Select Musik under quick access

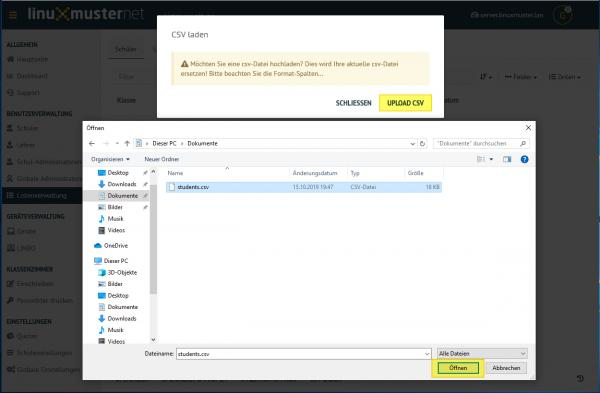(x=115, y=219)
